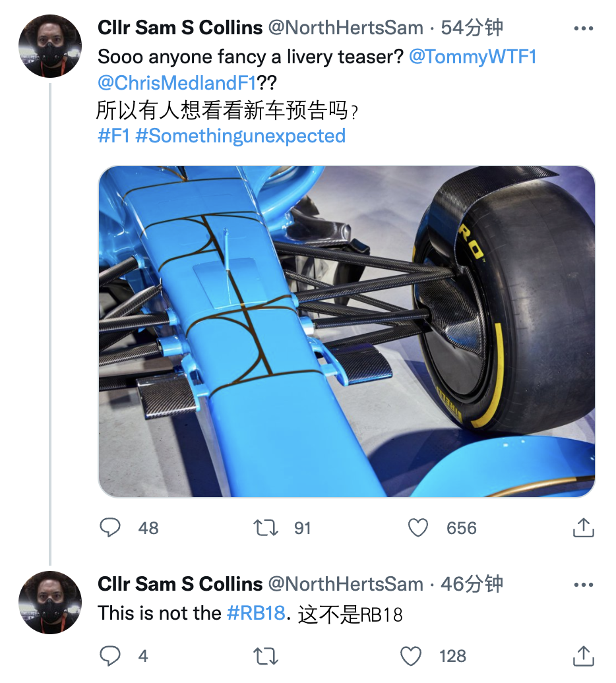The image size is (616, 683).
Task: Open more options on first tweet
Action: coord(584,28)
